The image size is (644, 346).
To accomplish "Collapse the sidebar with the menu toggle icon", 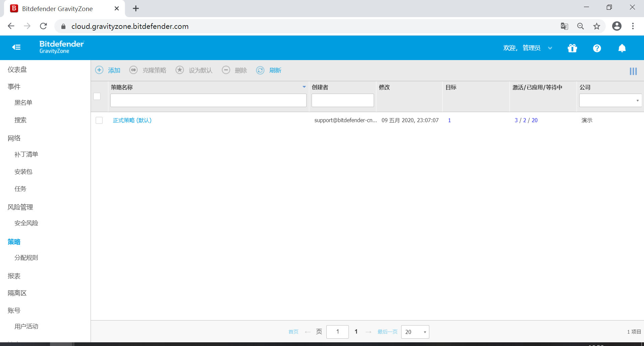I will coord(16,47).
